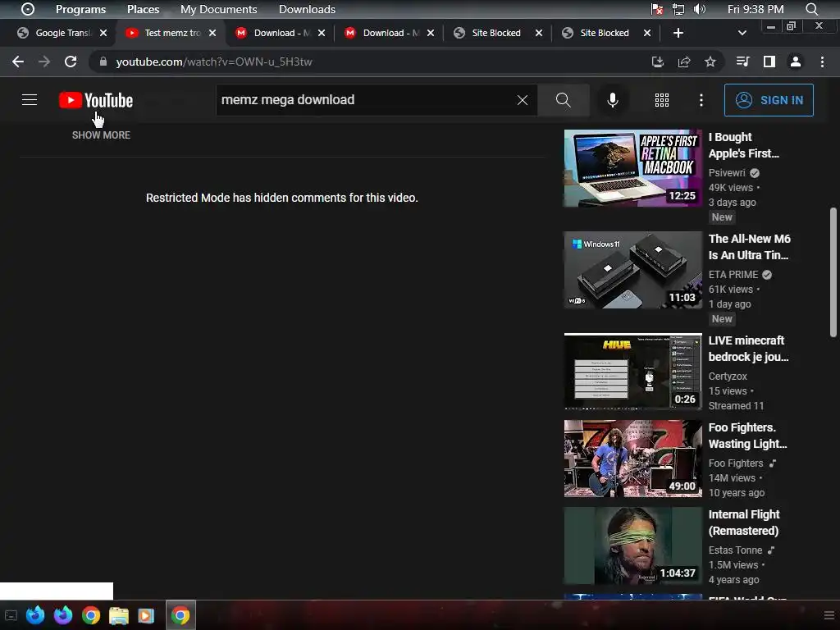Reload the current page
The image size is (840, 630).
[x=71, y=62]
